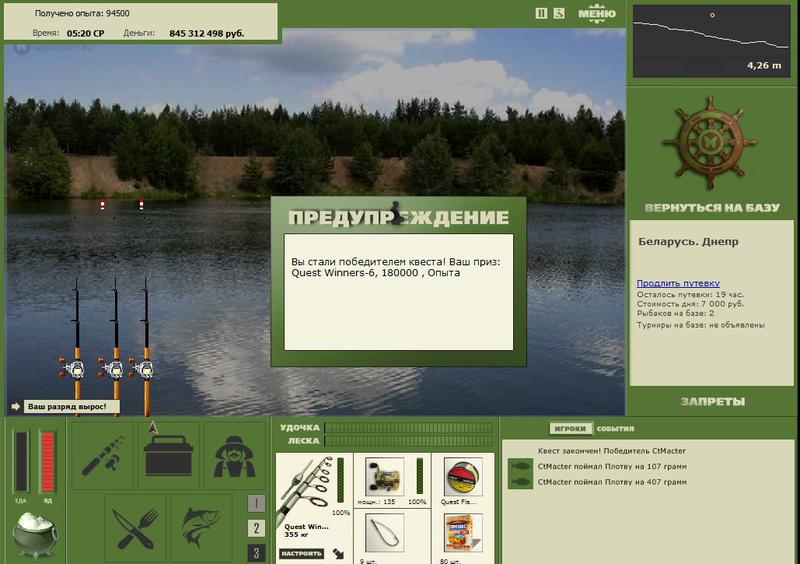Click 'CtMacter поймал Плотву на 107 грамм'
800x564 pixels.
point(612,467)
